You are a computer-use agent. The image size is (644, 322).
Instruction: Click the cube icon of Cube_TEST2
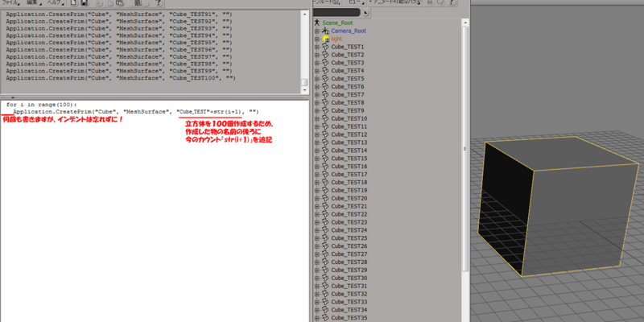325,55
